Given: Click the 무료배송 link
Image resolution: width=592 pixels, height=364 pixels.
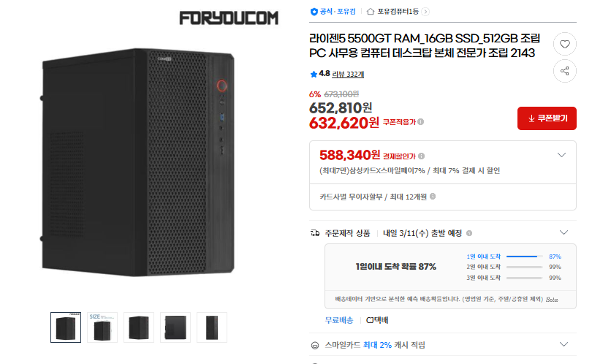Looking at the screenshot, I should point(339,320).
